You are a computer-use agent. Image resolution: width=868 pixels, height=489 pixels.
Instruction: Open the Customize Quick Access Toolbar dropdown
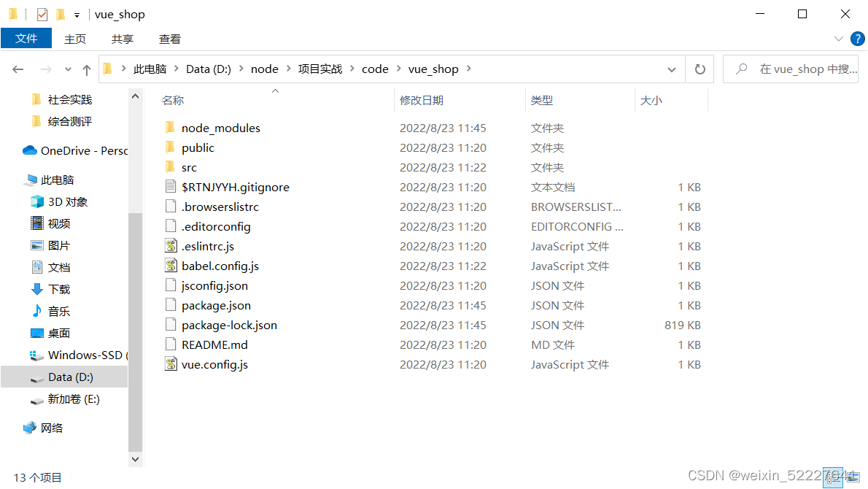[x=76, y=14]
